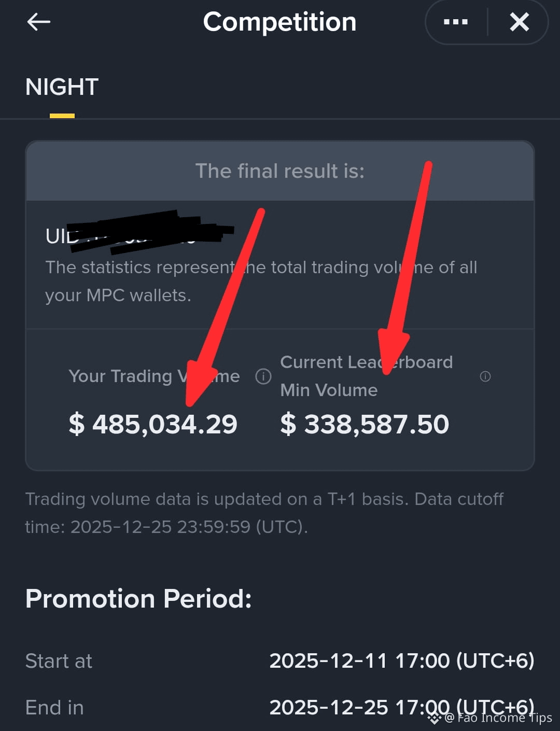This screenshot has height=731, width=560.
Task: Tap the MPC wallets statistics description
Action: coord(261,281)
